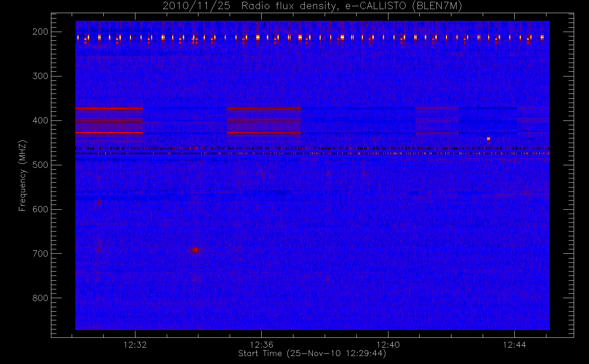589x364 pixels.
Task: Click the 700 frequency tick label
Action: coord(40,254)
